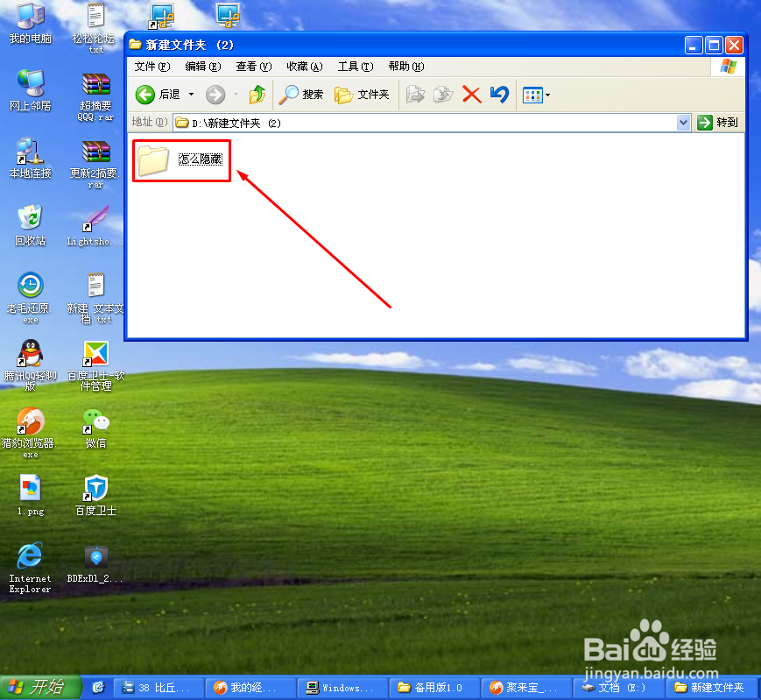Maximize the 新建文件夹 (2) window

(714, 46)
